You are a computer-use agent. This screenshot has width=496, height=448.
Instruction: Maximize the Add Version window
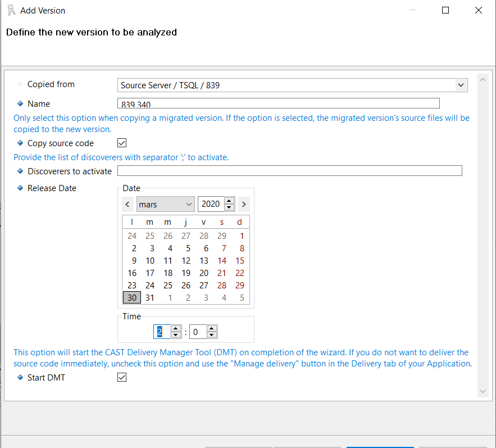pos(445,10)
